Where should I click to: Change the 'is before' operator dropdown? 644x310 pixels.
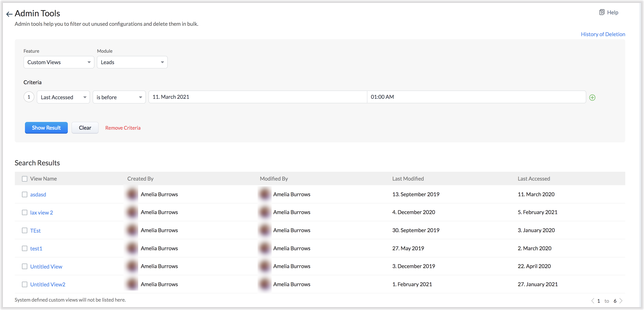click(119, 97)
